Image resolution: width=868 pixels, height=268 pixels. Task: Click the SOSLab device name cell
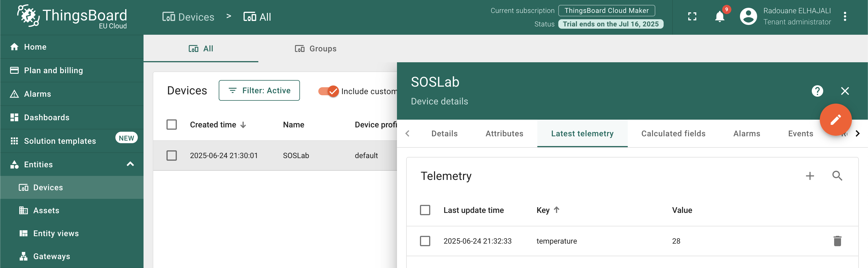tap(296, 156)
